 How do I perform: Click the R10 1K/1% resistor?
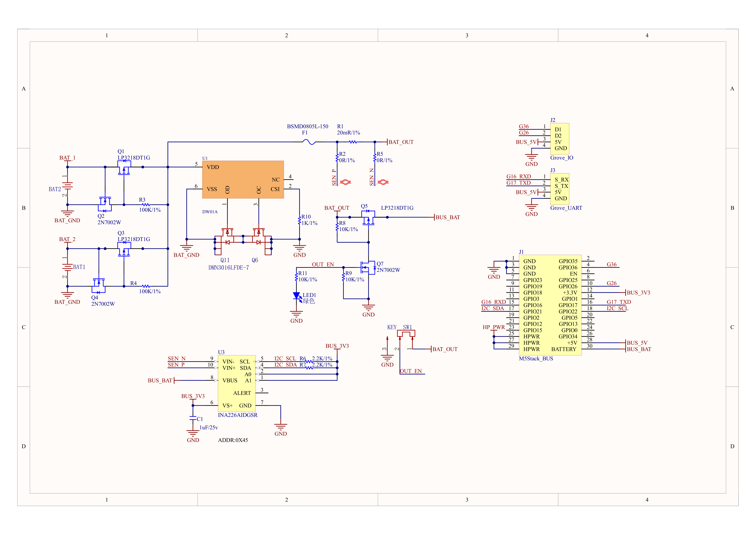coord(299,220)
